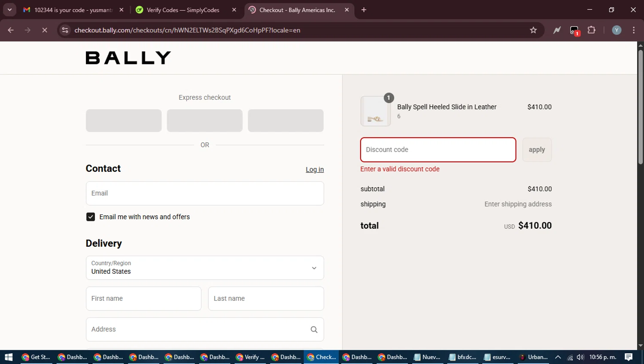This screenshot has height=364, width=644.
Task: Open the notification center icon
Action: [629, 357]
